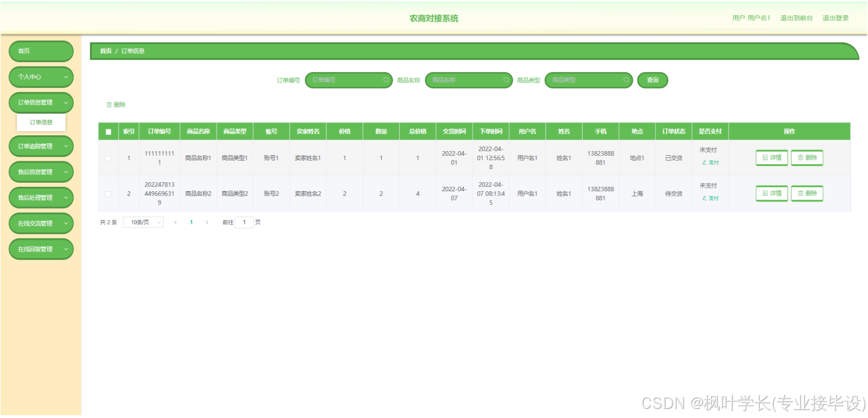Image resolution: width=868 pixels, height=418 pixels.
Task: Click 用户 用户名1 in the header
Action: 751,18
